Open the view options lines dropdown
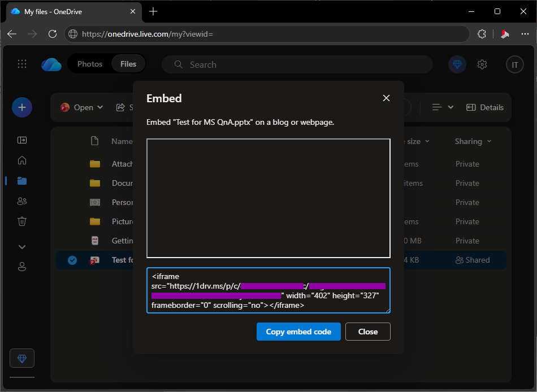 443,107
